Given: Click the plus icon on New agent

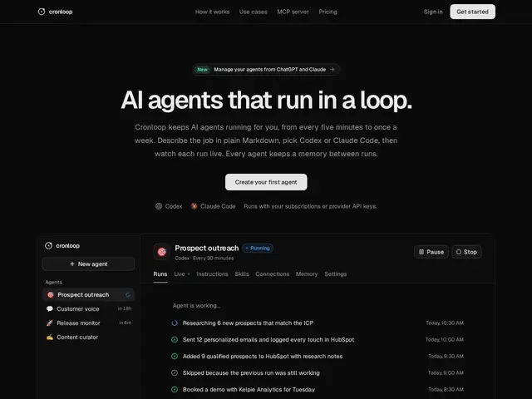Looking at the screenshot, I should (72, 264).
